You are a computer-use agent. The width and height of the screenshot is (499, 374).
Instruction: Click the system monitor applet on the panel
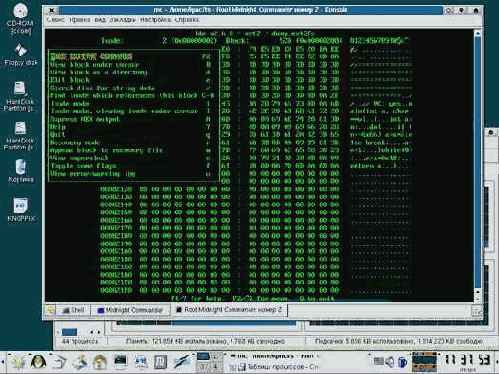coord(424,362)
